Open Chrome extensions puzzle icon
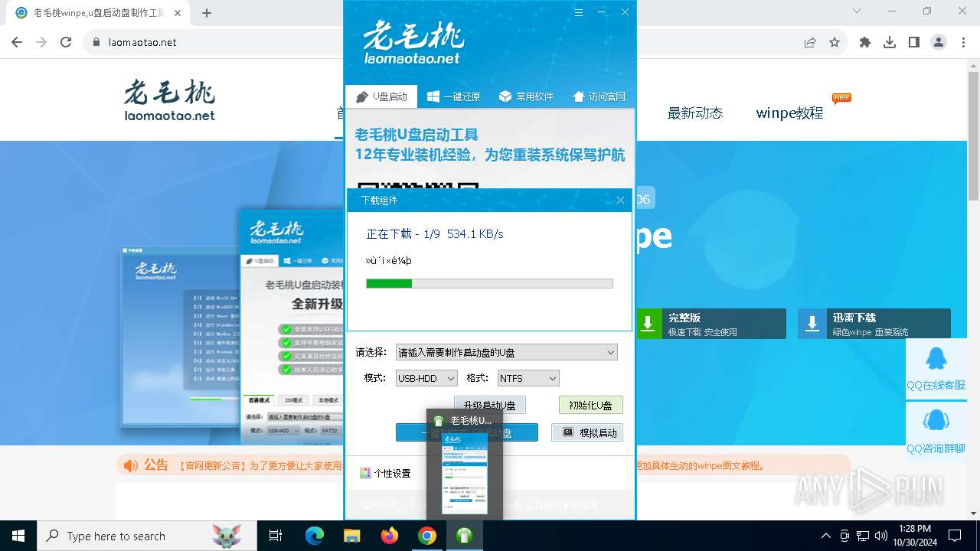Viewport: 980px width, 551px height. tap(865, 42)
